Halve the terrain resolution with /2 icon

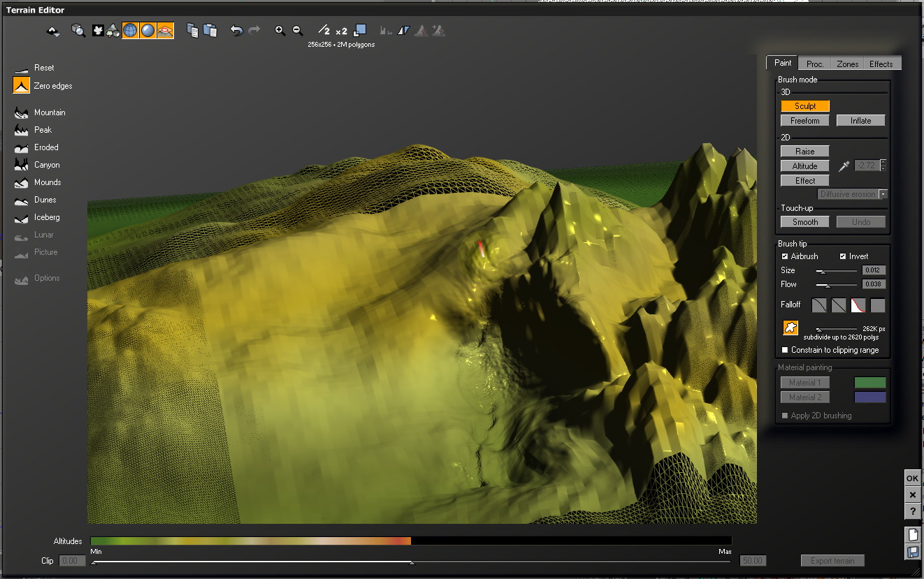click(324, 31)
